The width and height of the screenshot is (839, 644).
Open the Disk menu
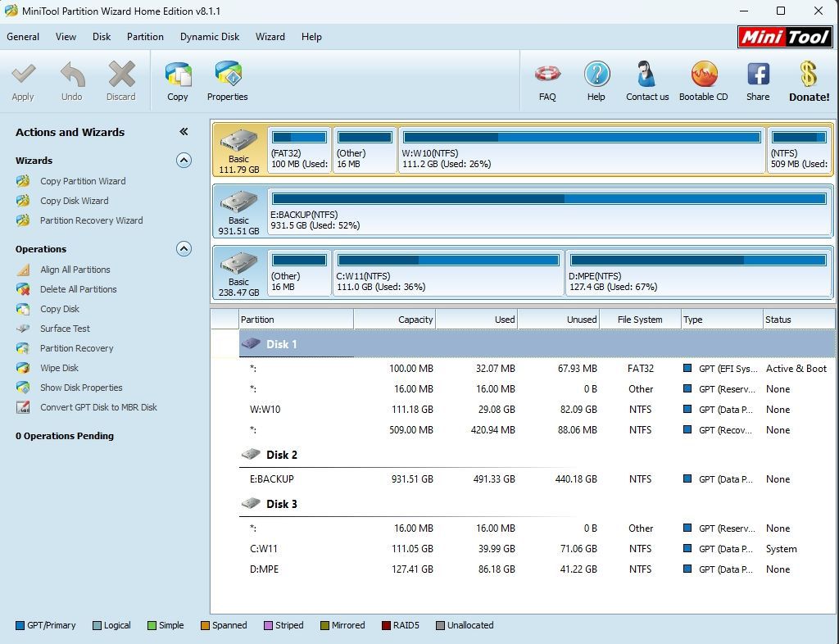pyautogui.click(x=101, y=37)
